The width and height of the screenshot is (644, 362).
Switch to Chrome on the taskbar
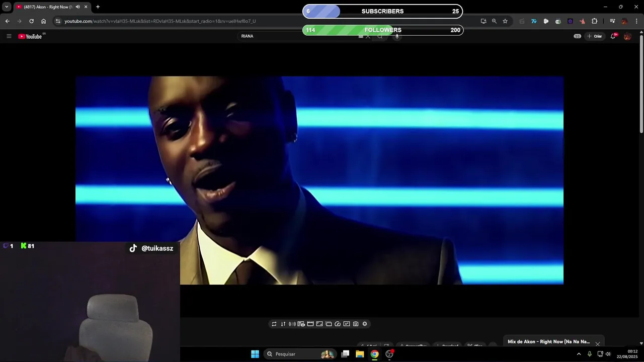click(x=374, y=354)
